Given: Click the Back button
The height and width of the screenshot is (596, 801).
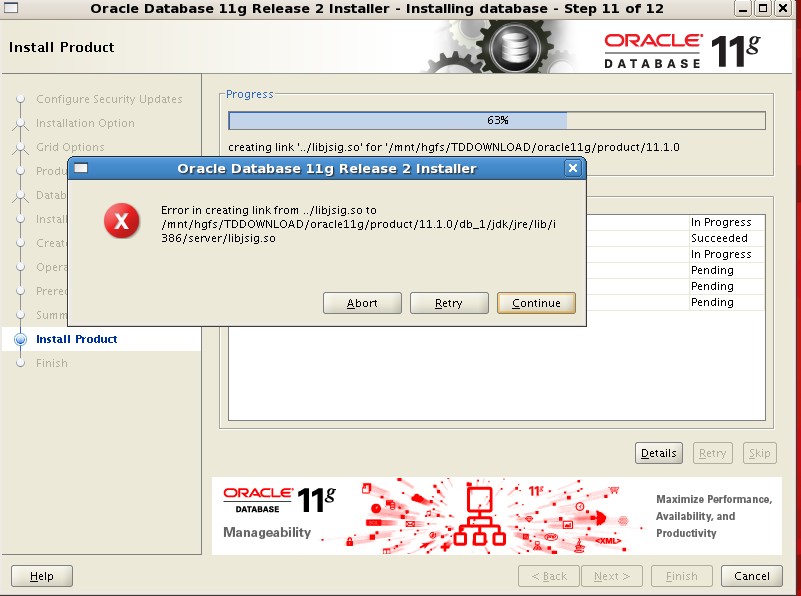Looking at the screenshot, I should pyautogui.click(x=549, y=576).
